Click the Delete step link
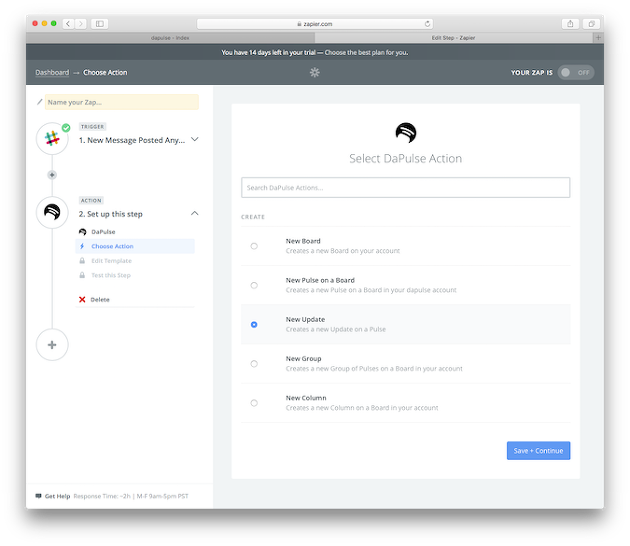This screenshot has width=630, height=546. point(100,300)
